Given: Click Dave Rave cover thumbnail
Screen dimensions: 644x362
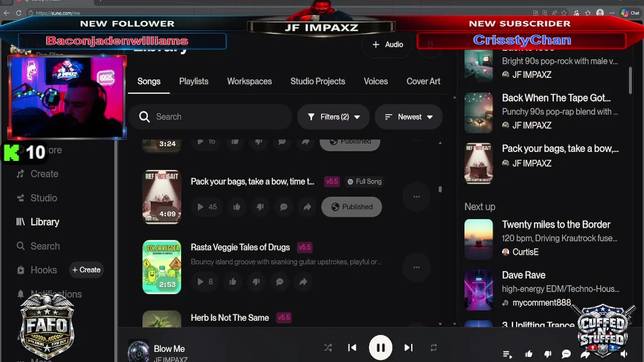Looking at the screenshot, I should coord(478,289).
